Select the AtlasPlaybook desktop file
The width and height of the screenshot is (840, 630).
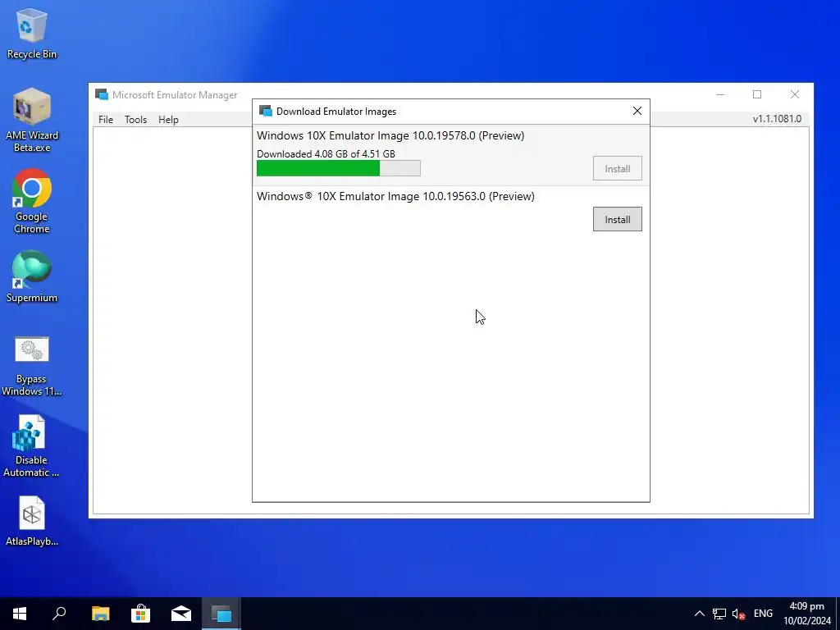point(32,521)
